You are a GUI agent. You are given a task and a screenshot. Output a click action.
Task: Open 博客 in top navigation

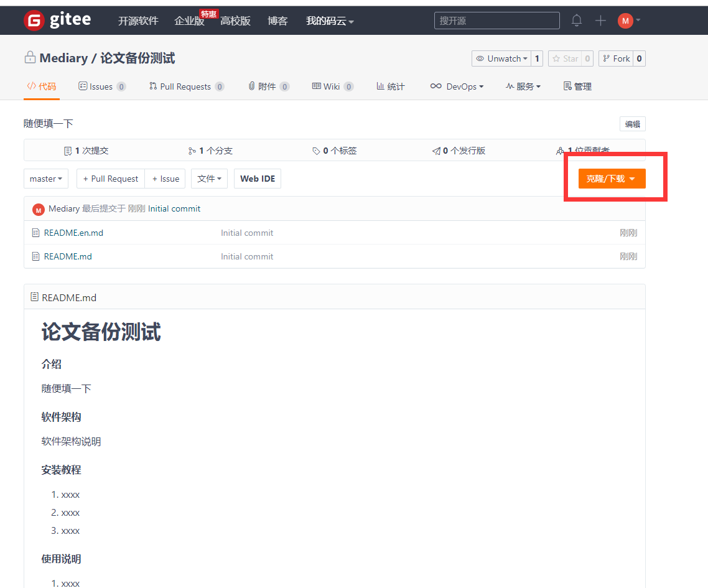click(x=277, y=21)
